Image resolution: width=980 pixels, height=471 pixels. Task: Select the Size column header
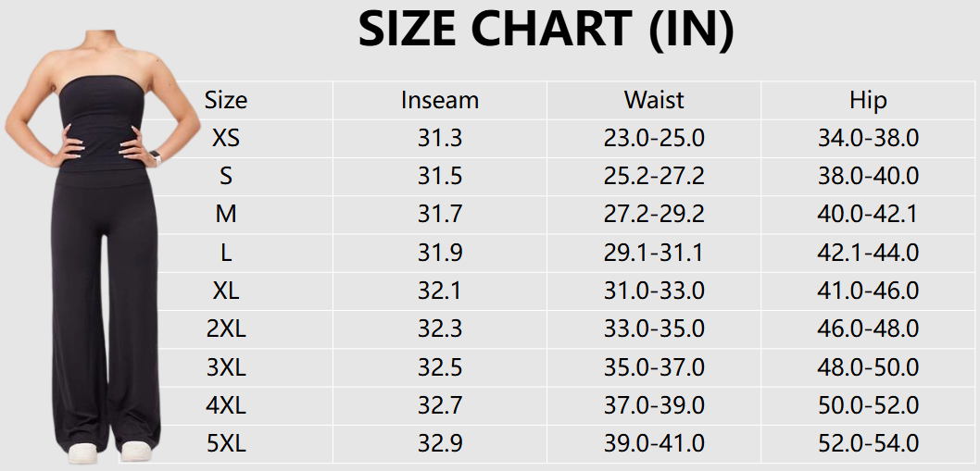pos(226,100)
